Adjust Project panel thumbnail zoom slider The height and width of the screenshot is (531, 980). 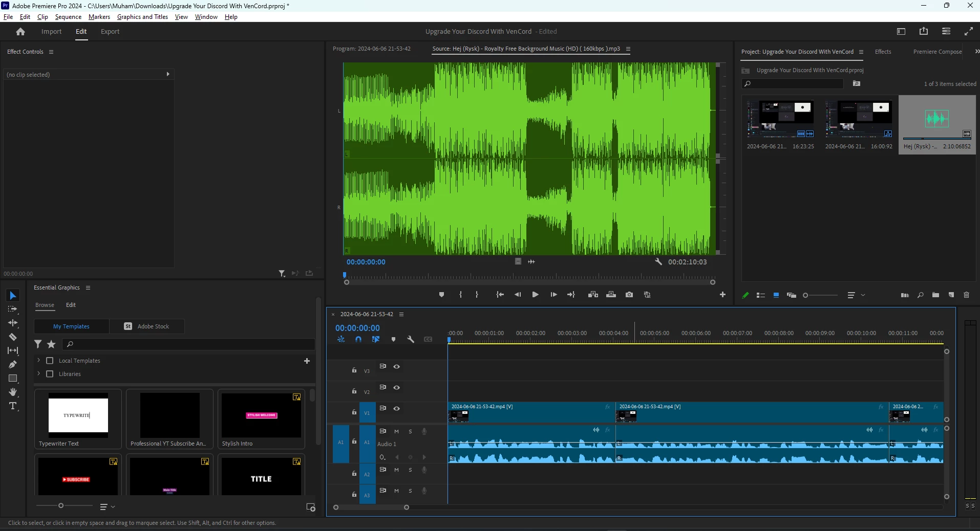[x=805, y=295]
